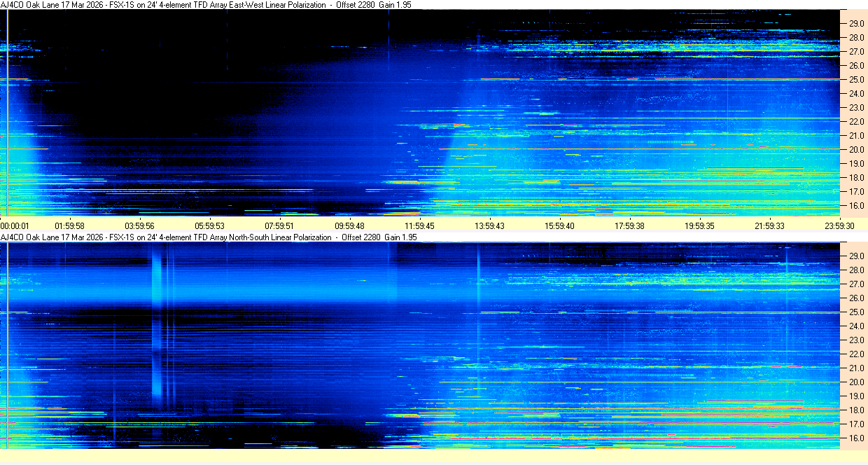
Task: Pick 22.0 on the North-South frequency scale
Action: click(857, 354)
